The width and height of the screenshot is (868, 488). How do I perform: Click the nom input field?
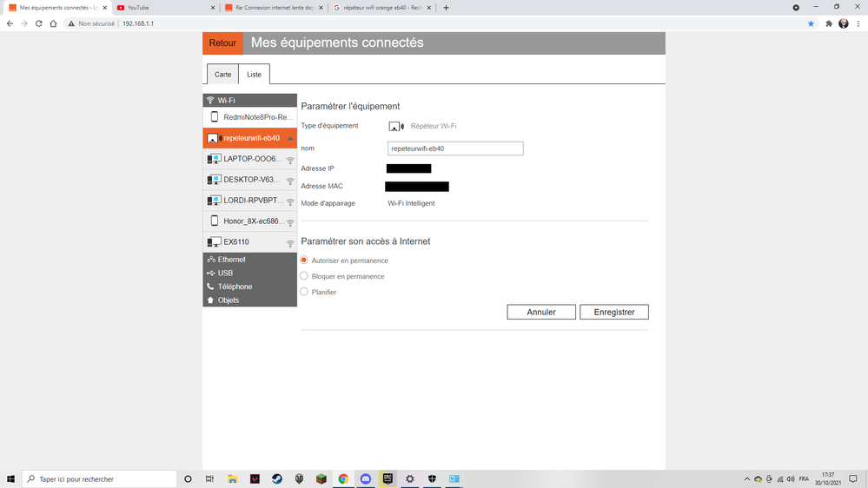[455, 148]
